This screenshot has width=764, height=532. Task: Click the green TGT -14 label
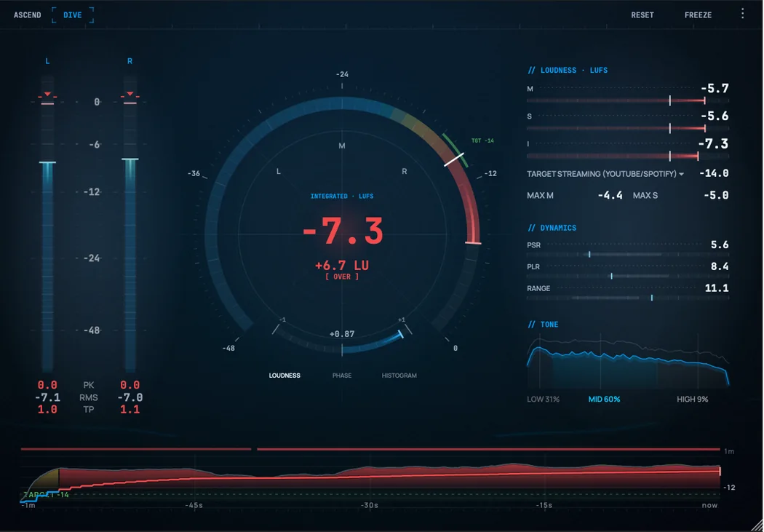[483, 140]
